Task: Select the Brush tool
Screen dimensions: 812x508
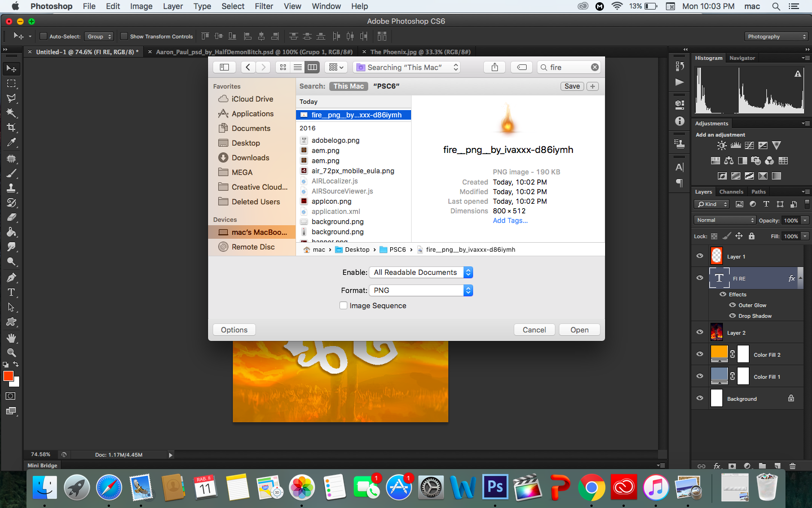Action: coord(11,173)
